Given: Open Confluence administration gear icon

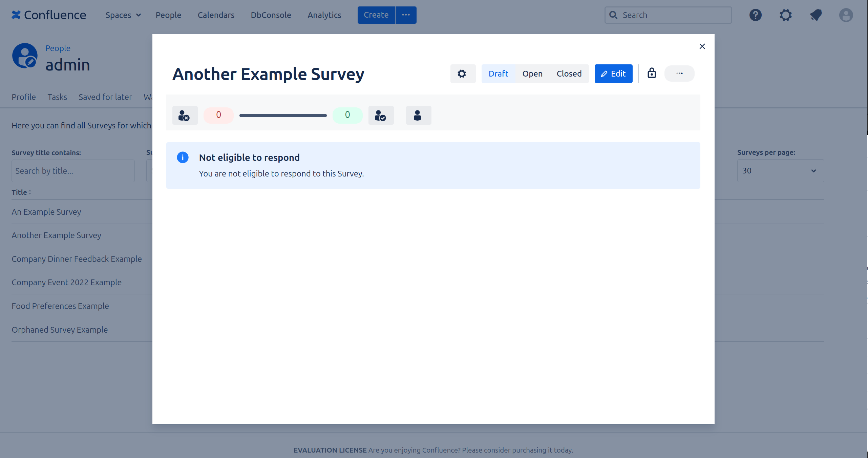Looking at the screenshot, I should (x=785, y=15).
